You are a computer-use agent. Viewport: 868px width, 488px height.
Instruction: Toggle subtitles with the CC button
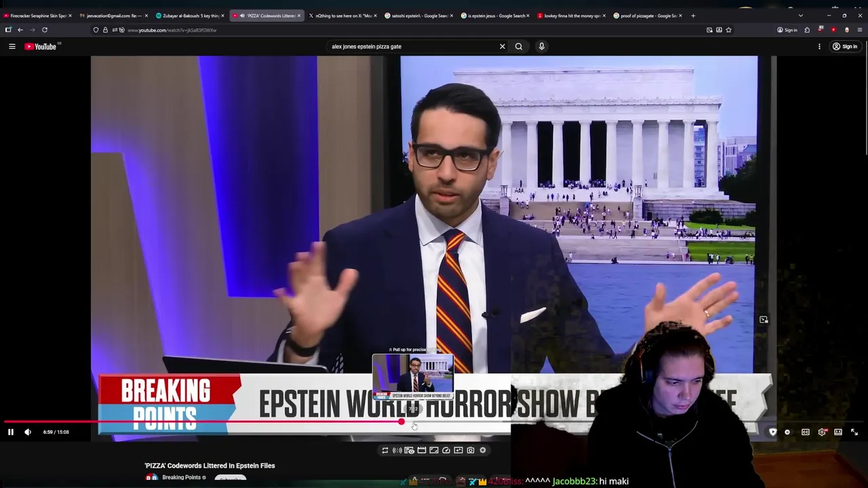tap(806, 432)
